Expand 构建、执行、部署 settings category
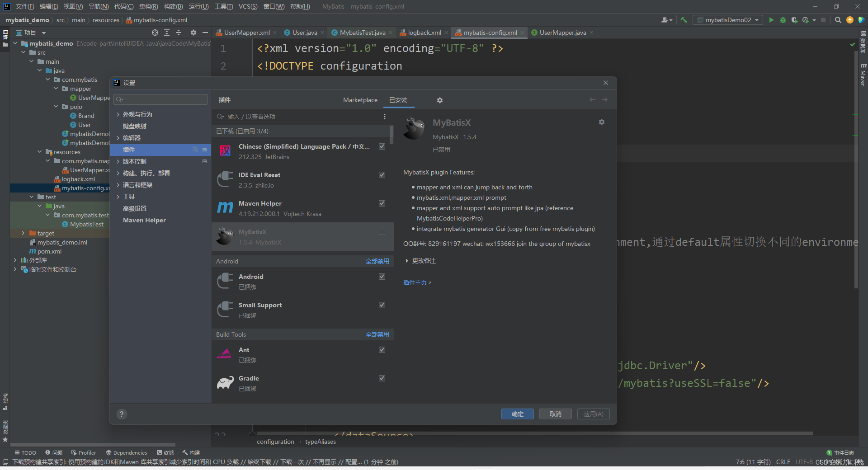868x470 pixels. coord(118,173)
